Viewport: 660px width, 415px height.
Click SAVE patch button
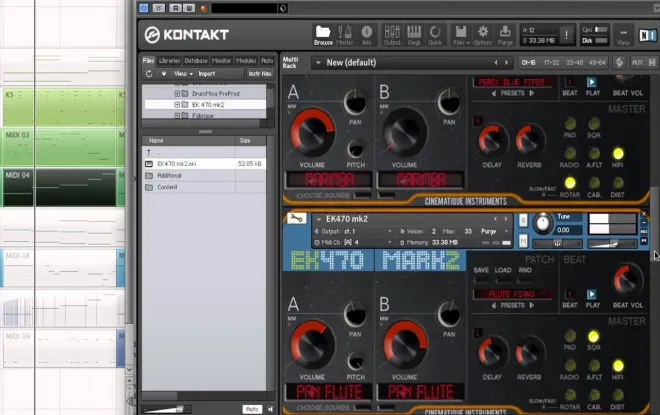click(x=481, y=279)
